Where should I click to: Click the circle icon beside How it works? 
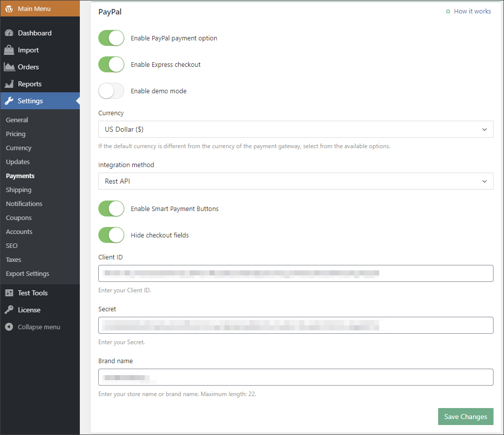[x=448, y=11]
